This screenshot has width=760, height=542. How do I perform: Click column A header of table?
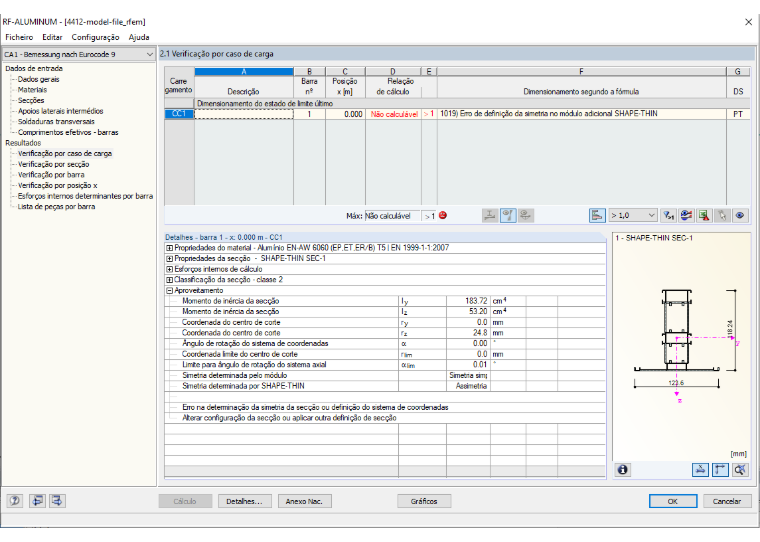pyautogui.click(x=244, y=72)
